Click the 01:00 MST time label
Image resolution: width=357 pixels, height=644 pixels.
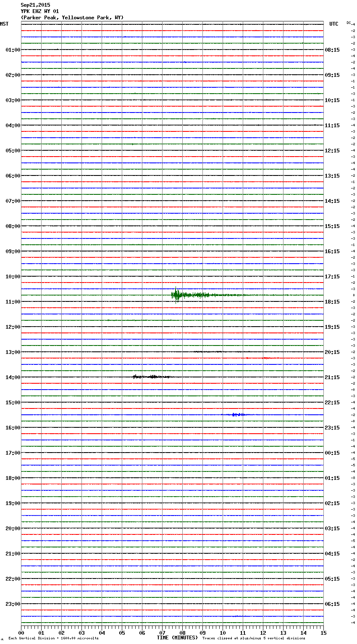tap(13, 50)
